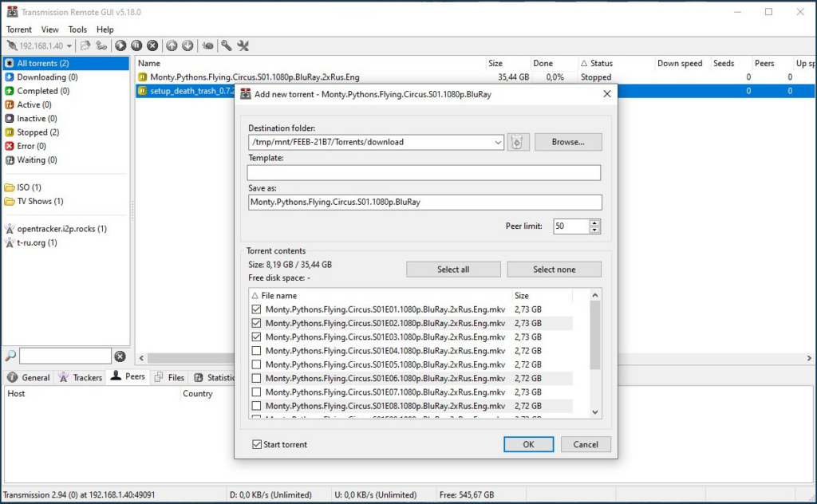Click the Add torrent folder icon in toolbar

(85, 46)
